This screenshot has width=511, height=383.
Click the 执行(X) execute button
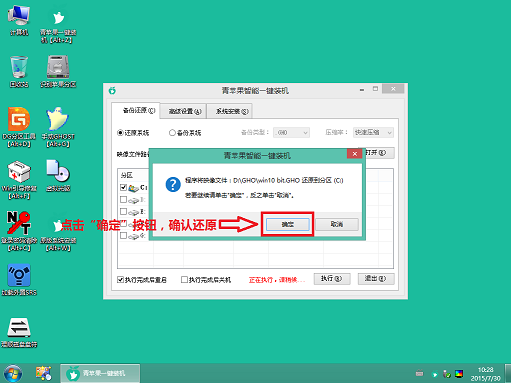point(332,279)
